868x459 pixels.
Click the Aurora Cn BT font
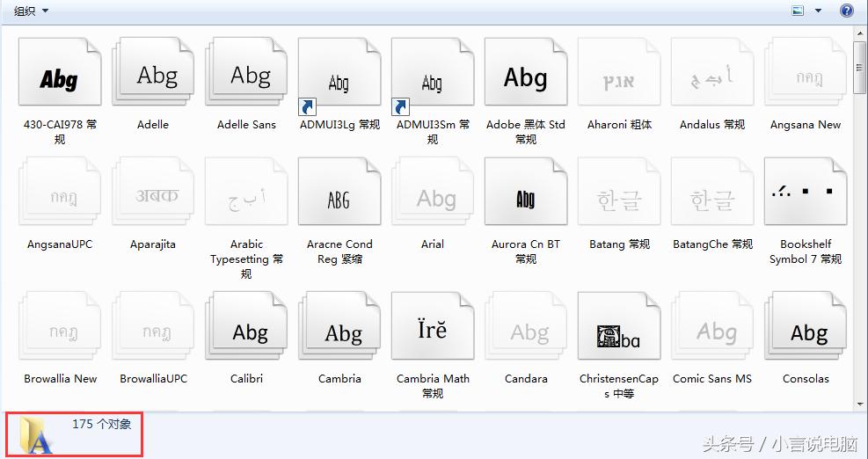tap(525, 198)
